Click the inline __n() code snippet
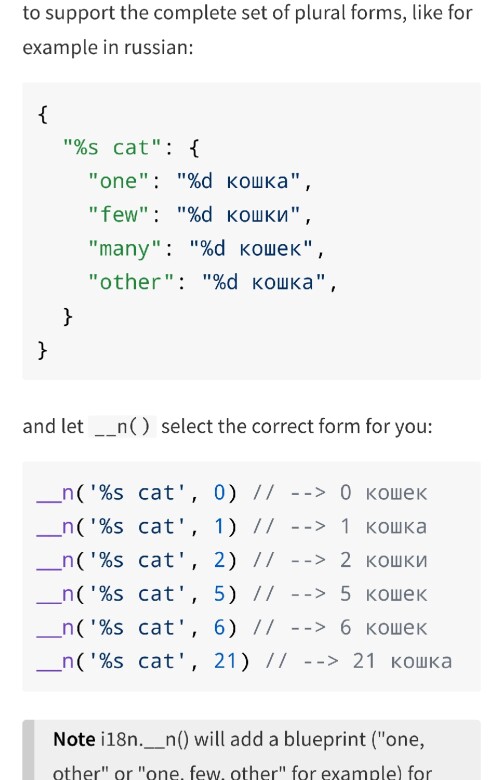Viewport: 500px width, 780px height. point(122,427)
